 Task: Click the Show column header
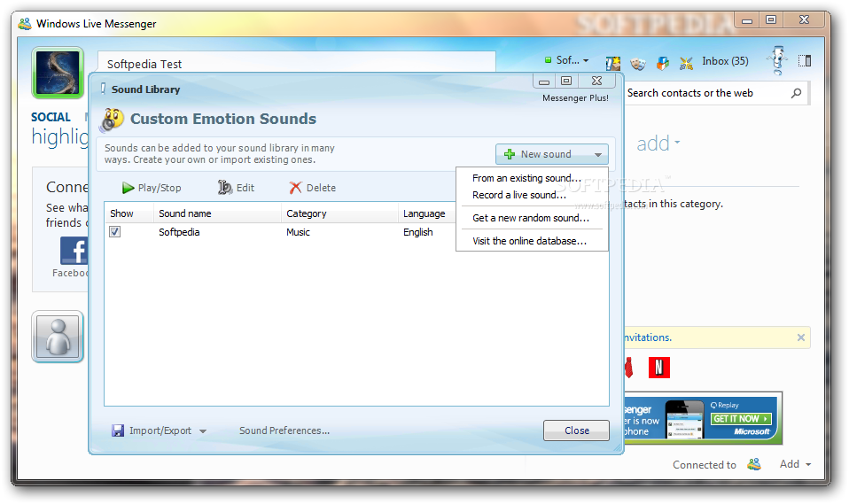click(129, 213)
